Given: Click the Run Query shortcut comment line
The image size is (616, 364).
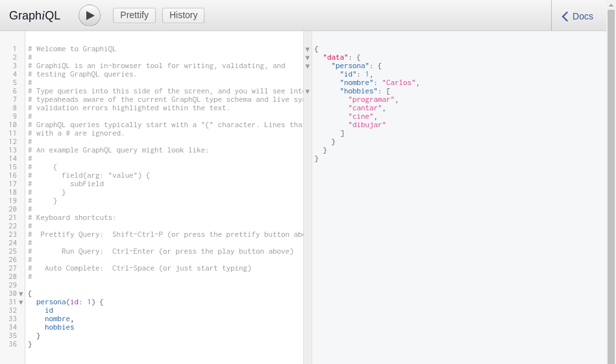Looking at the screenshot, I should [161, 251].
